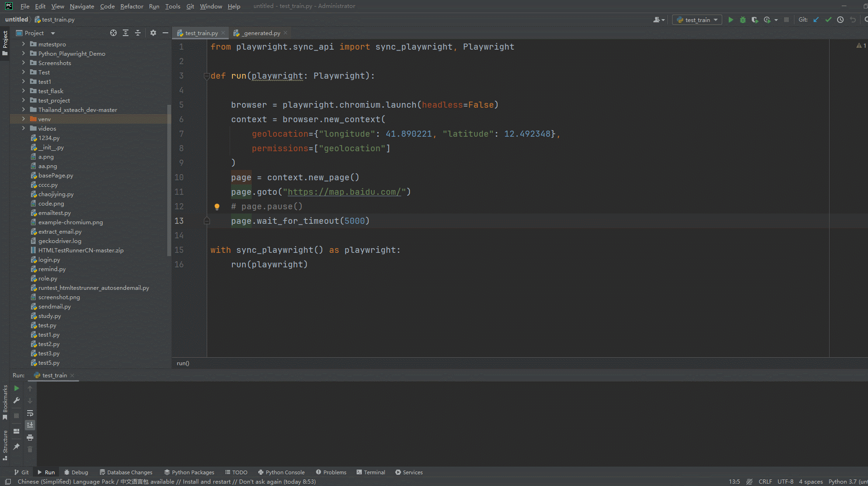This screenshot has width=868, height=486.
Task: Toggle soft-wrap in the Run console
Action: pyautogui.click(x=30, y=413)
